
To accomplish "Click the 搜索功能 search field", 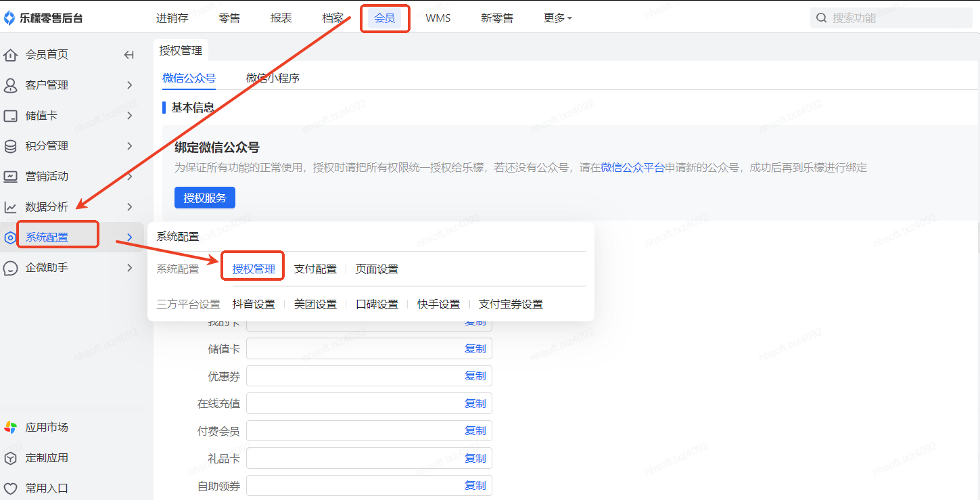I will click(891, 18).
